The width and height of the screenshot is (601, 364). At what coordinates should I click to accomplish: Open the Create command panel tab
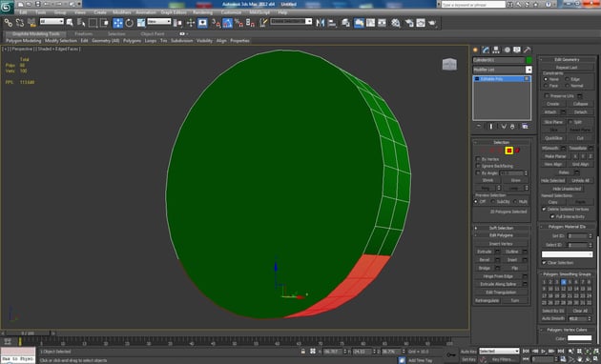476,50
